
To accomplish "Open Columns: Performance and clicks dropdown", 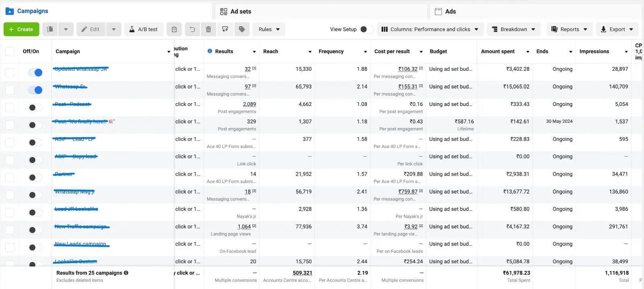I will click(430, 29).
